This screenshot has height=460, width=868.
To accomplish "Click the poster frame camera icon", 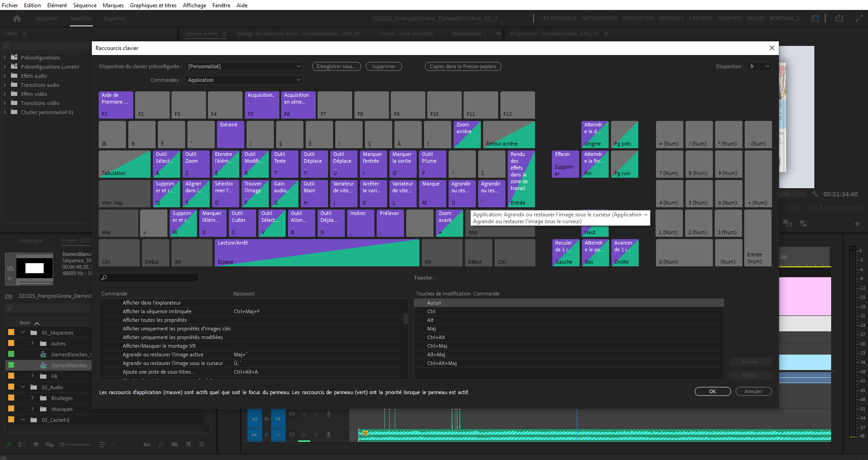I will coord(10,269).
